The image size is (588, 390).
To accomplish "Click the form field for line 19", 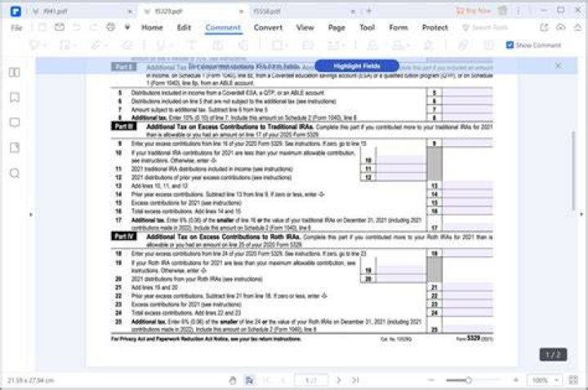I will pos(401,270).
